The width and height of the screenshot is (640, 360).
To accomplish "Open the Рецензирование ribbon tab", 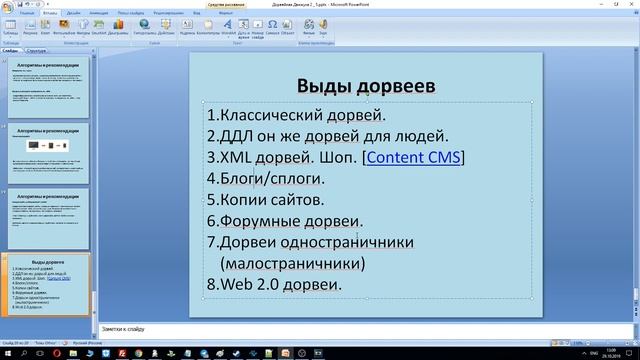I will tap(169, 13).
